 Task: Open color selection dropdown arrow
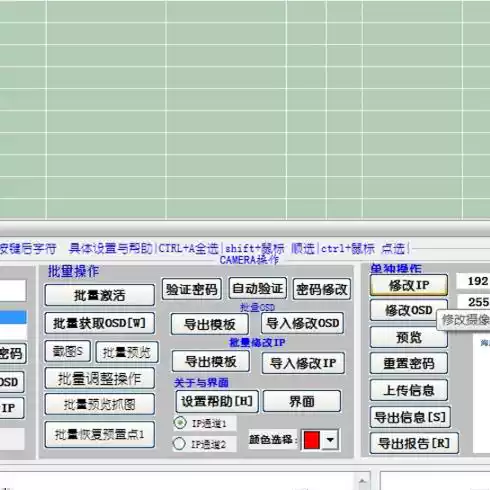tap(330, 440)
